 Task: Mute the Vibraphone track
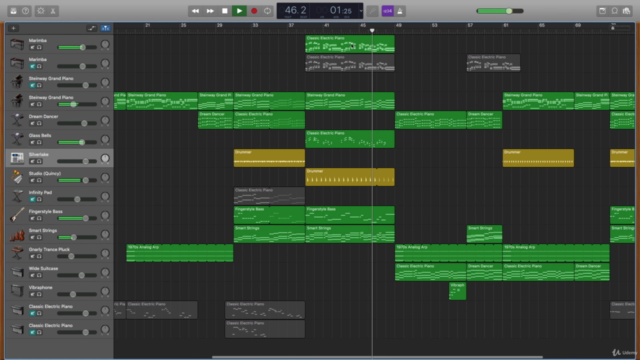coord(32,294)
